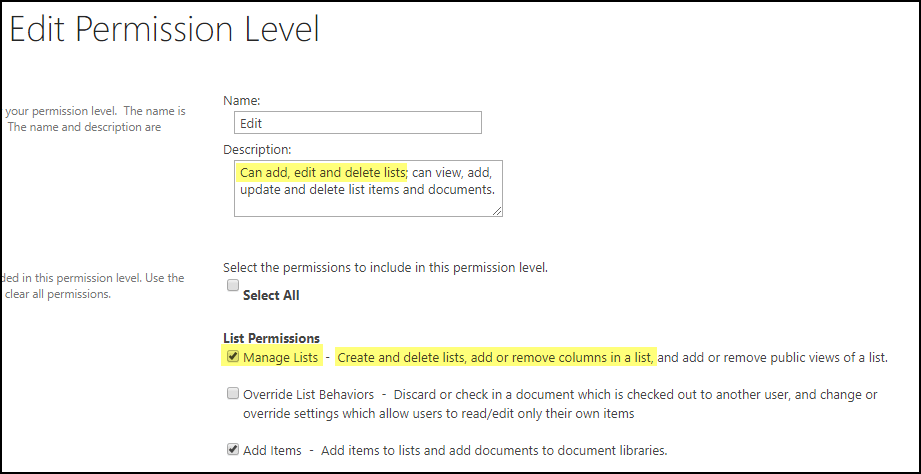Uncheck the Add Items checkbox
The height and width of the screenshot is (474, 921).
click(x=232, y=450)
